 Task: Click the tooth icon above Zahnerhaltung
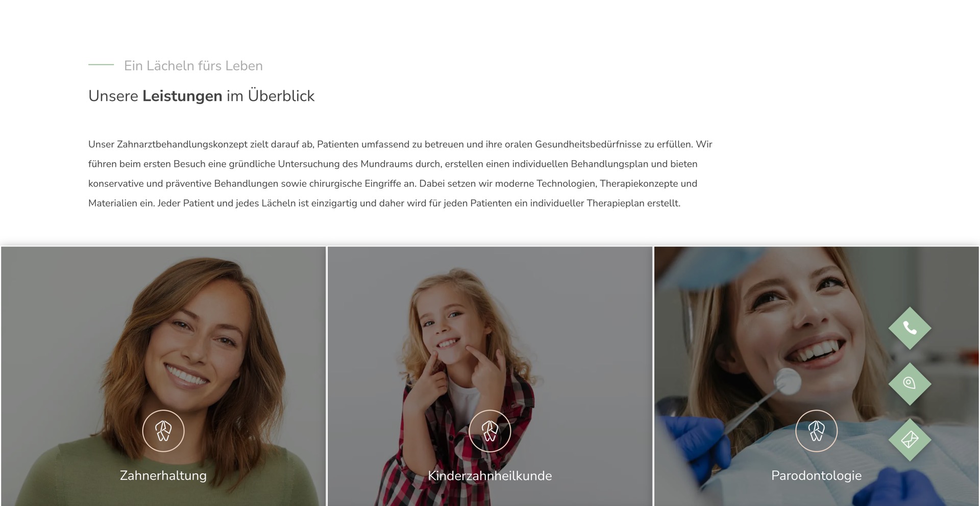163,431
